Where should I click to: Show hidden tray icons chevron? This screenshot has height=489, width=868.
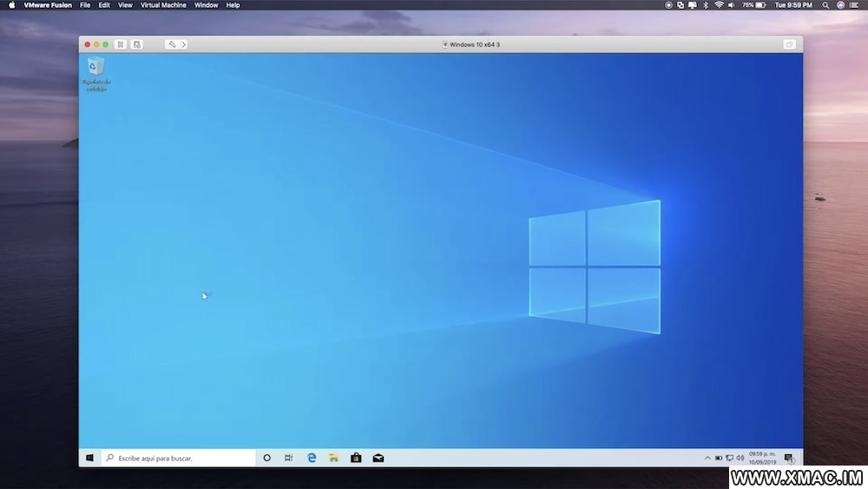(x=707, y=458)
